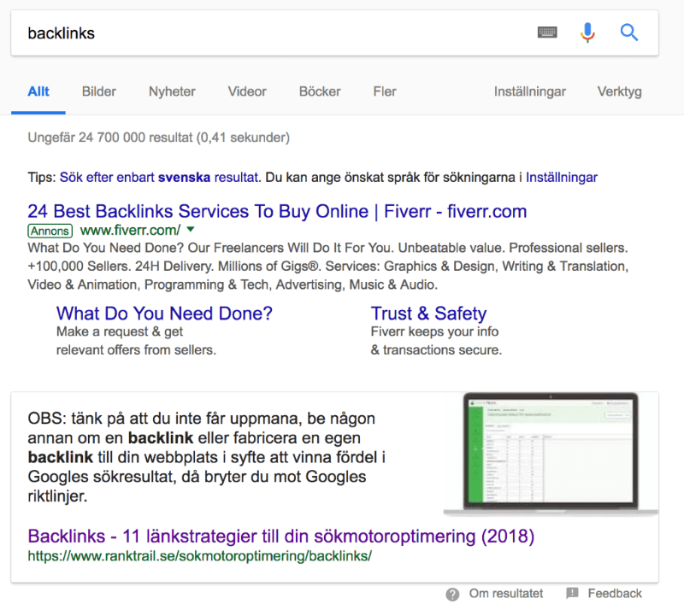This screenshot has width=684, height=616.
Task: Select the Böcker tab
Action: click(320, 91)
